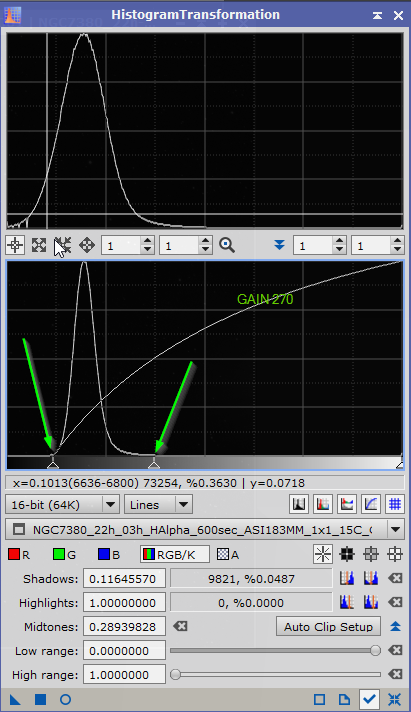Click first auto-clip histogram icon in Shadows row
411x712 pixels.
coord(347,578)
